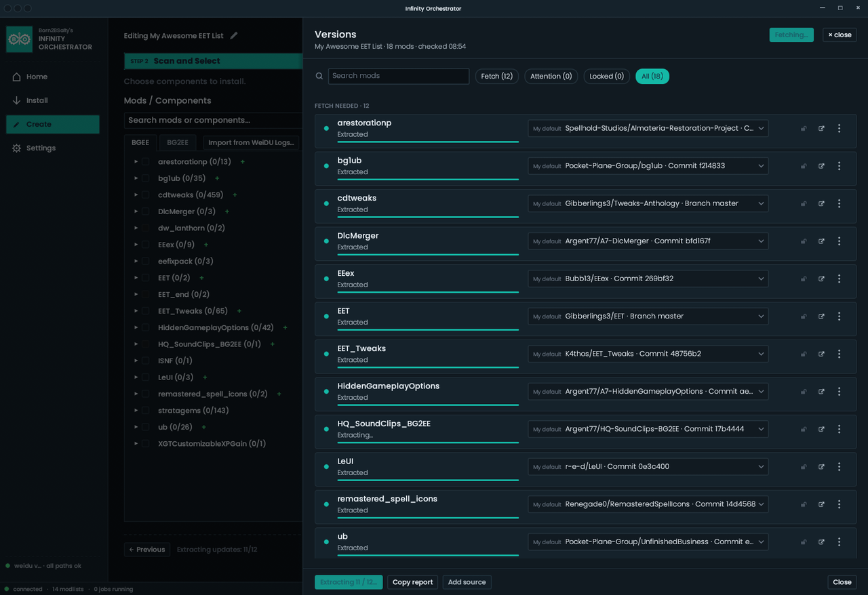Viewport: 868px width, 595px height.
Task: Filter by Fetch (12) tab
Action: (497, 77)
